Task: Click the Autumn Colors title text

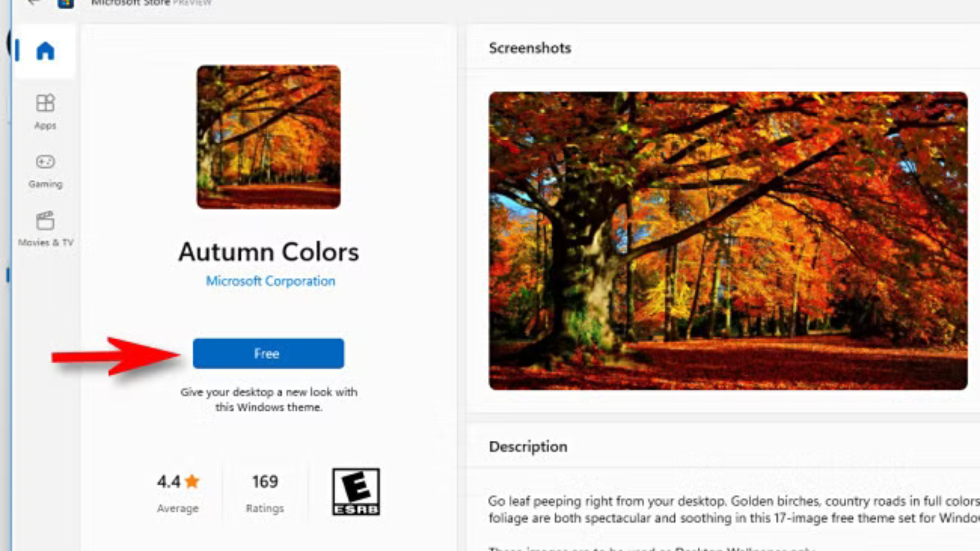Action: click(x=268, y=252)
